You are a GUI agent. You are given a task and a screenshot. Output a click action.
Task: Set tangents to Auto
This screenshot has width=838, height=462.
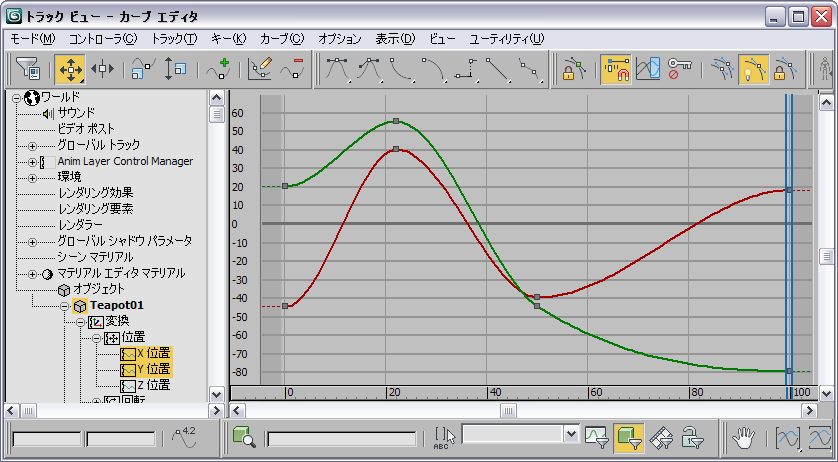click(338, 70)
